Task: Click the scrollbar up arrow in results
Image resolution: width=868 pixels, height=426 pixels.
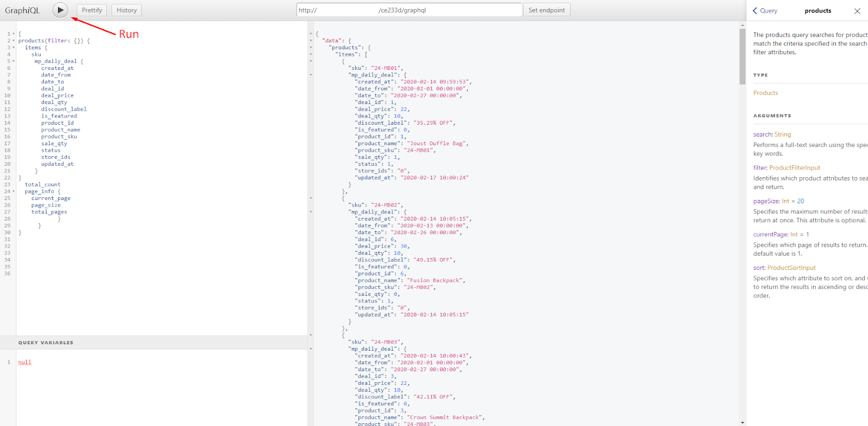Action: pos(742,25)
